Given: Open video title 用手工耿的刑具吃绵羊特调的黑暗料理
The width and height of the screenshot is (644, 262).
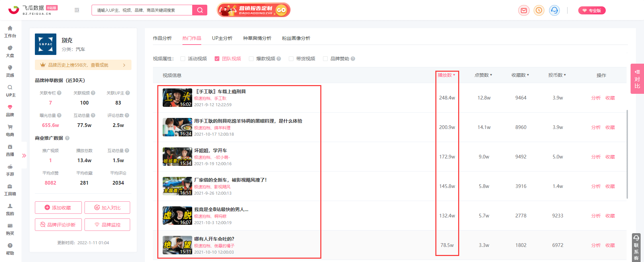Looking at the screenshot, I should click(x=248, y=121).
